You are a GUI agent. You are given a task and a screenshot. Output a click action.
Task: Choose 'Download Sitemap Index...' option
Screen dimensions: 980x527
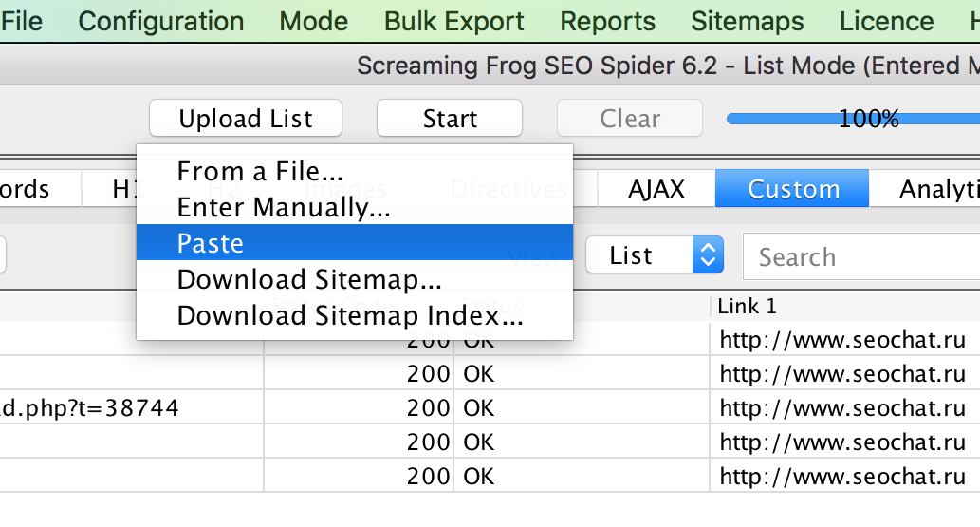click(x=355, y=315)
